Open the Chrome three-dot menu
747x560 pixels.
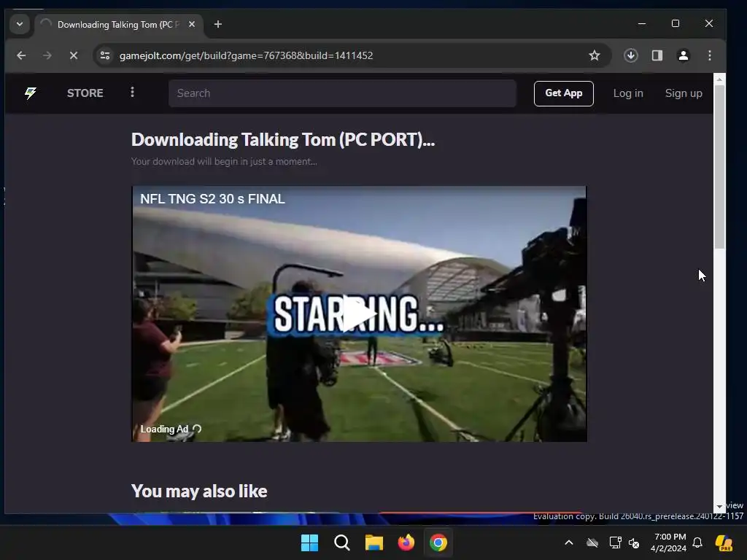(x=709, y=55)
